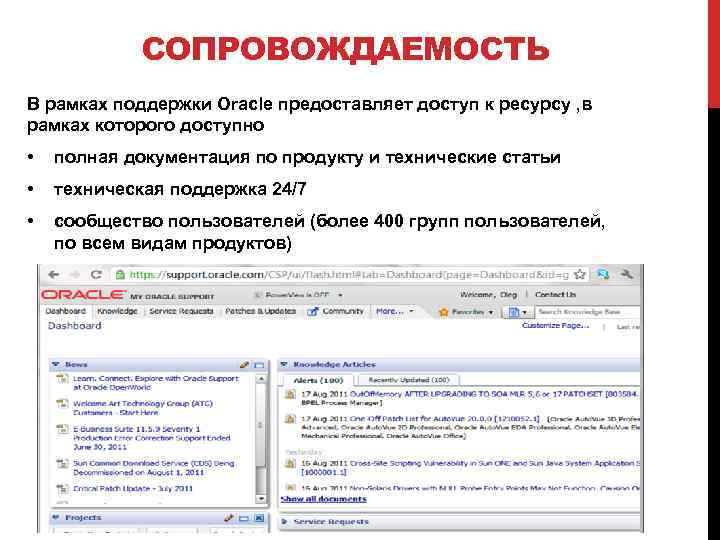Open the Knowledge tab

pyautogui.click(x=118, y=311)
